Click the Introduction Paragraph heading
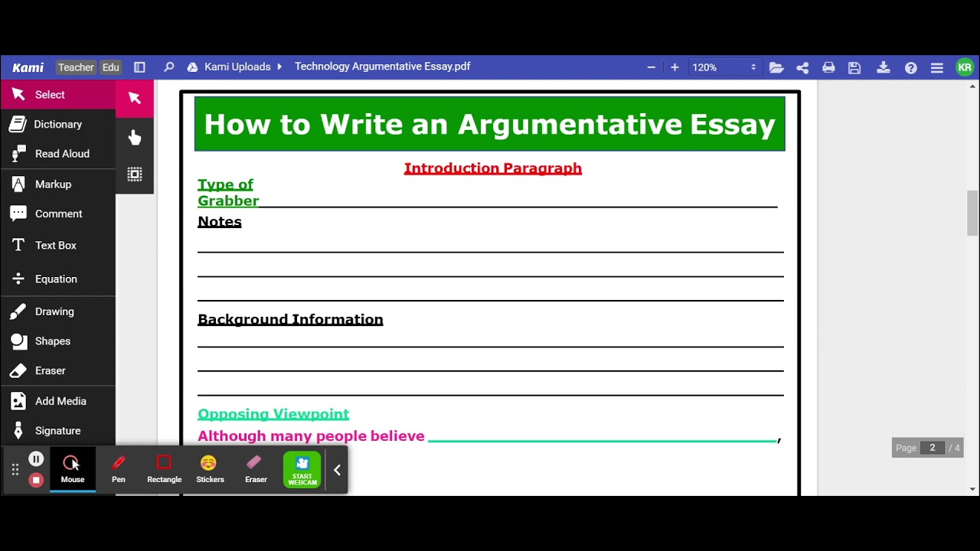980x551 pixels. coord(493,168)
